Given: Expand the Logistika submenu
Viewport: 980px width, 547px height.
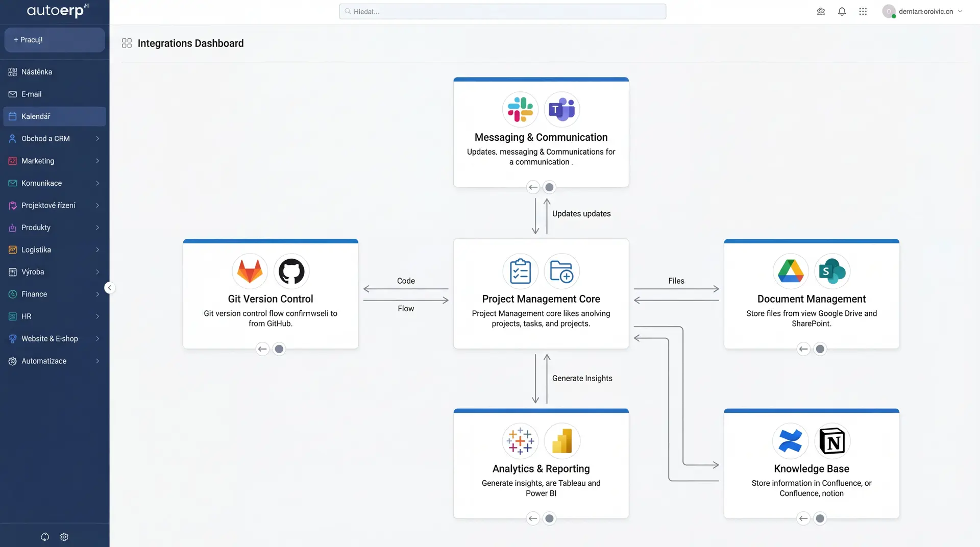Looking at the screenshot, I should 97,250.
